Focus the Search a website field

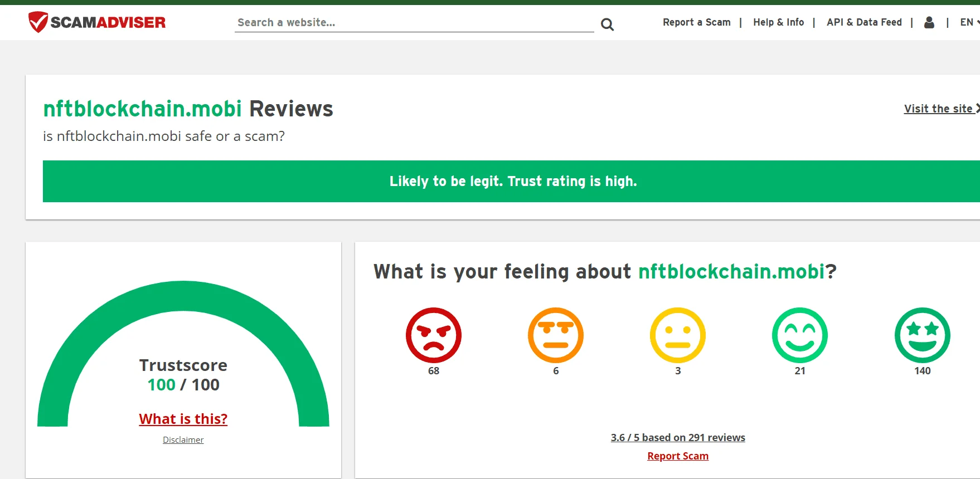pos(414,23)
